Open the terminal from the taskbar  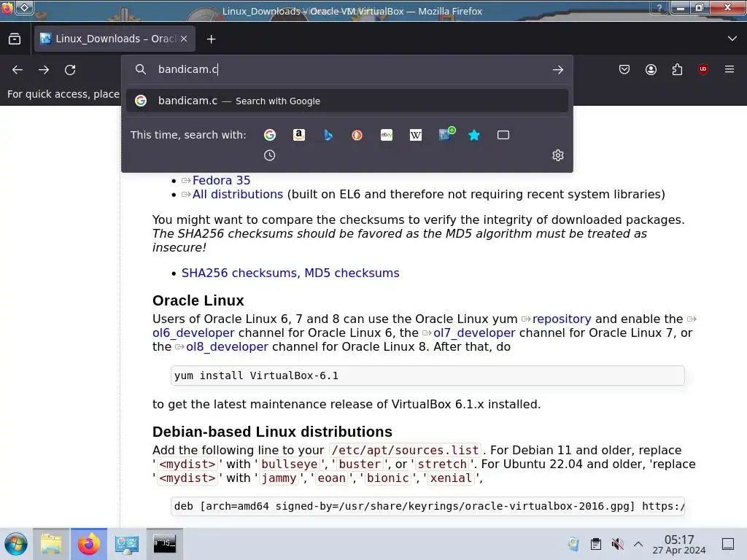[164, 544]
